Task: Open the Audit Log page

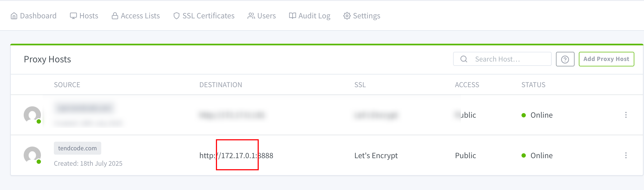Action: (x=310, y=16)
